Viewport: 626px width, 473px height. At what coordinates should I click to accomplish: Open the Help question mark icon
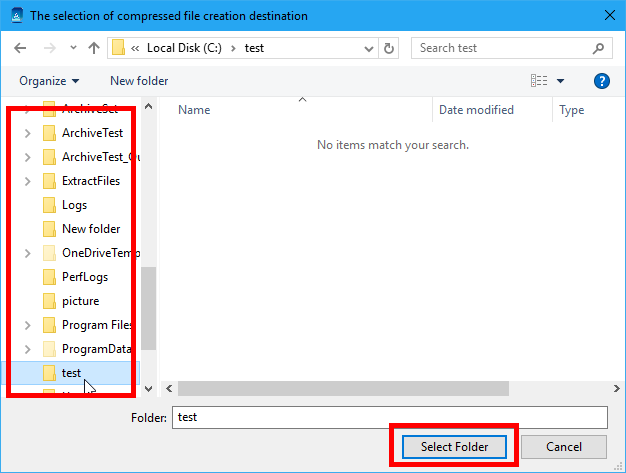[602, 81]
